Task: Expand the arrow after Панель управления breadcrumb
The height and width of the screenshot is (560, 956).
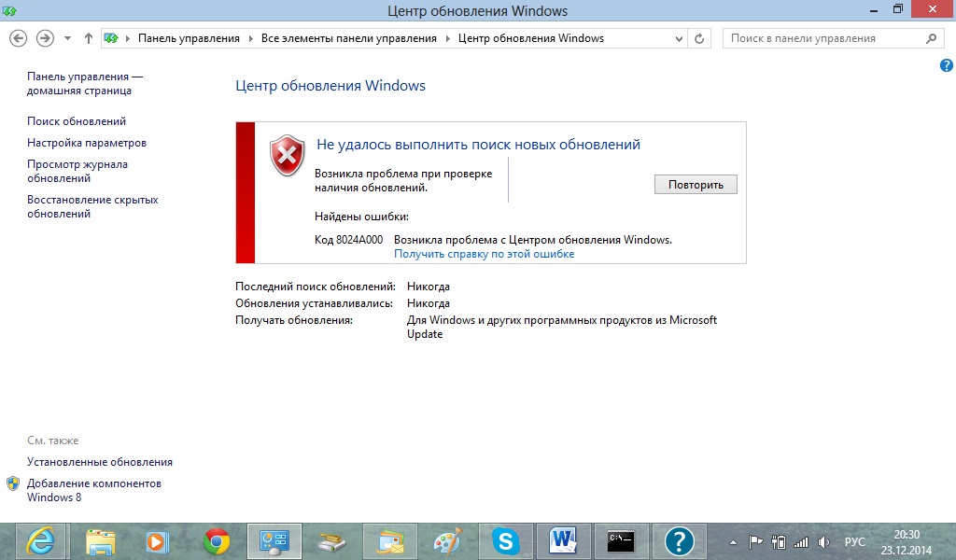Action: coord(250,38)
